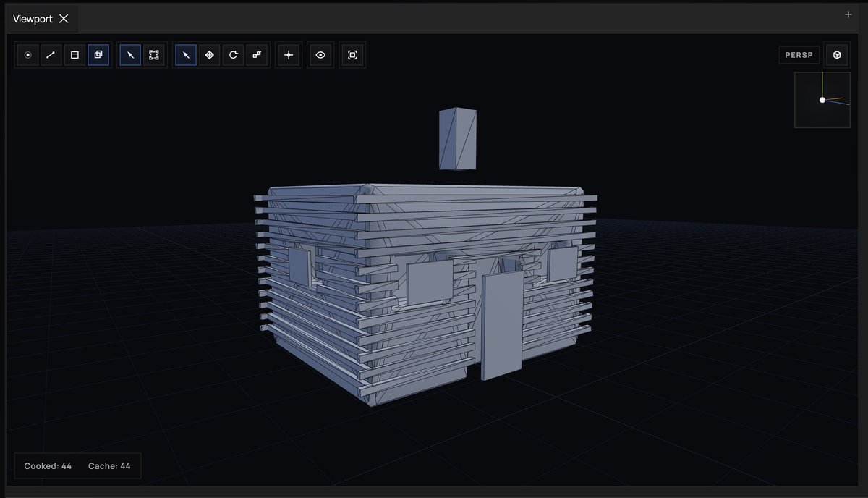Click the Cooked: 44 status text
The height and width of the screenshot is (498, 868).
click(48, 466)
